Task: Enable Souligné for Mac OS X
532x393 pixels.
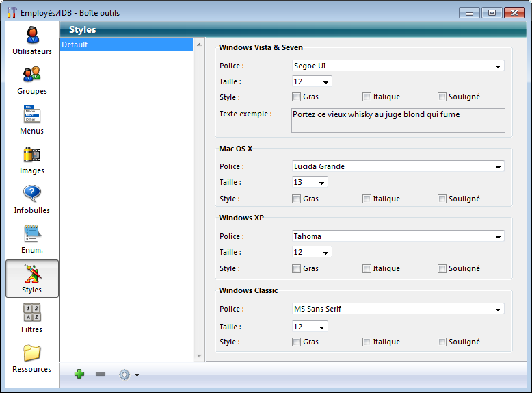Action: [442, 199]
